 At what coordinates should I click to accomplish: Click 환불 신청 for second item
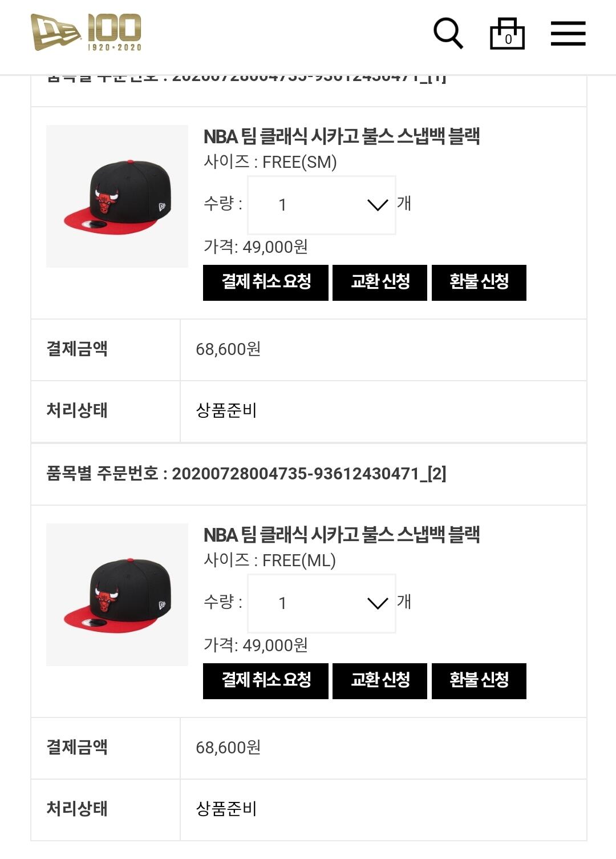(x=479, y=680)
